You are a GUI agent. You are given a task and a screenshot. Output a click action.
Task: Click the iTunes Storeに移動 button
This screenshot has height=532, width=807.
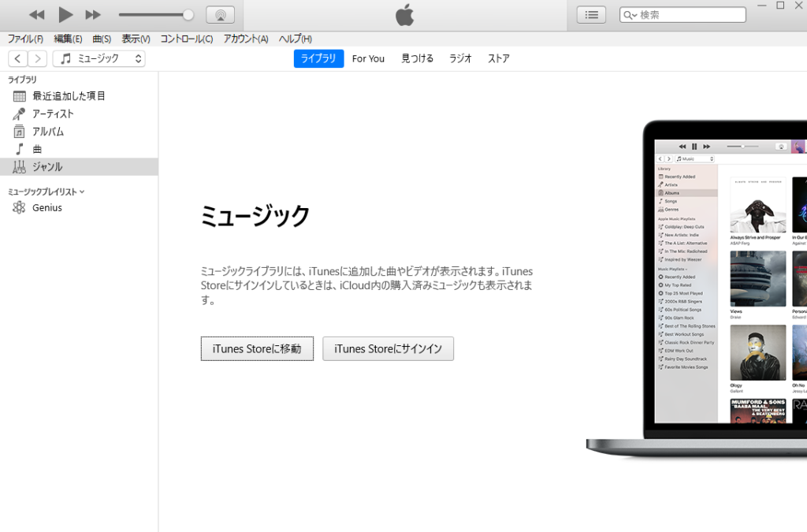[x=257, y=349]
